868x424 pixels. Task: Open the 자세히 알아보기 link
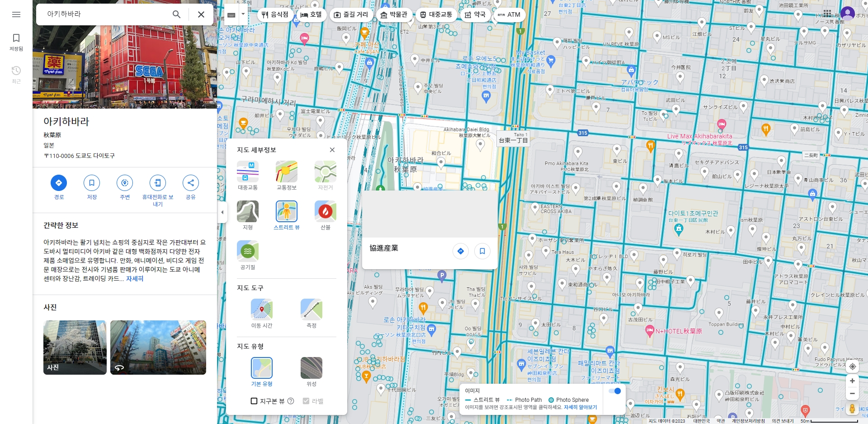coord(580,407)
